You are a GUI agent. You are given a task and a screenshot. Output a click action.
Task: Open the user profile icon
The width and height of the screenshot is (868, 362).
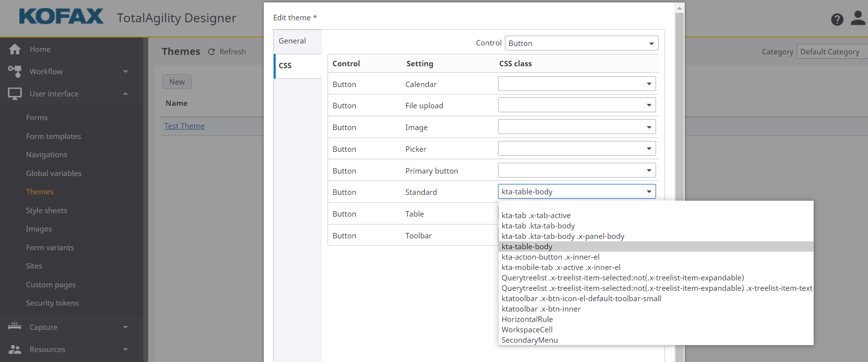click(x=858, y=18)
